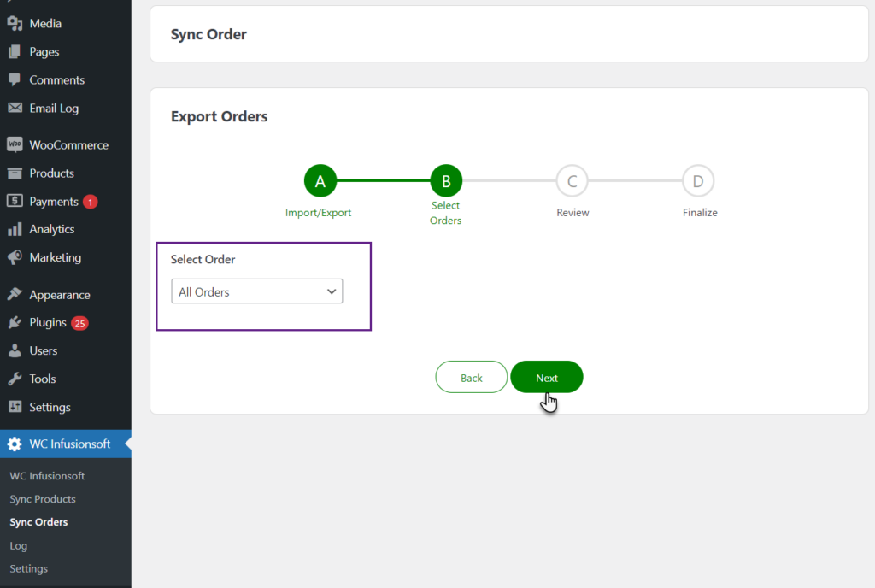Screen dimensions: 875x588
Task: Open Sync Orders submenu link
Action: coord(38,522)
